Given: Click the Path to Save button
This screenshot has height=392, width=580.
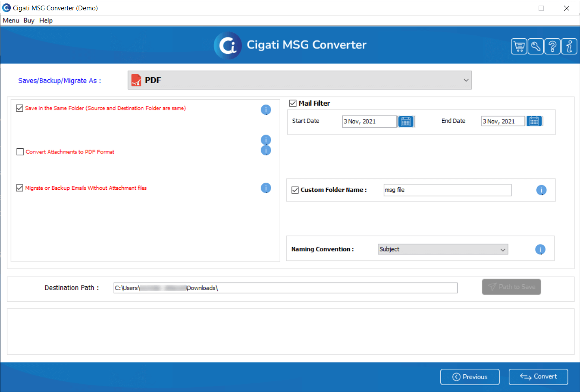Looking at the screenshot, I should [x=511, y=287].
